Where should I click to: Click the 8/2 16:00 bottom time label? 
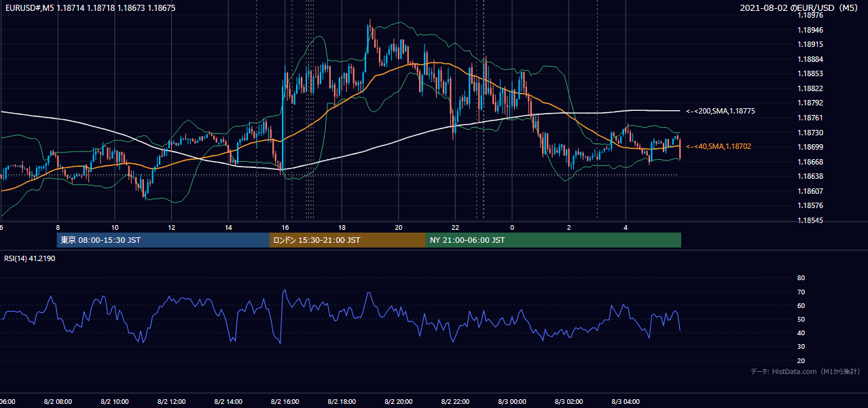click(285, 401)
